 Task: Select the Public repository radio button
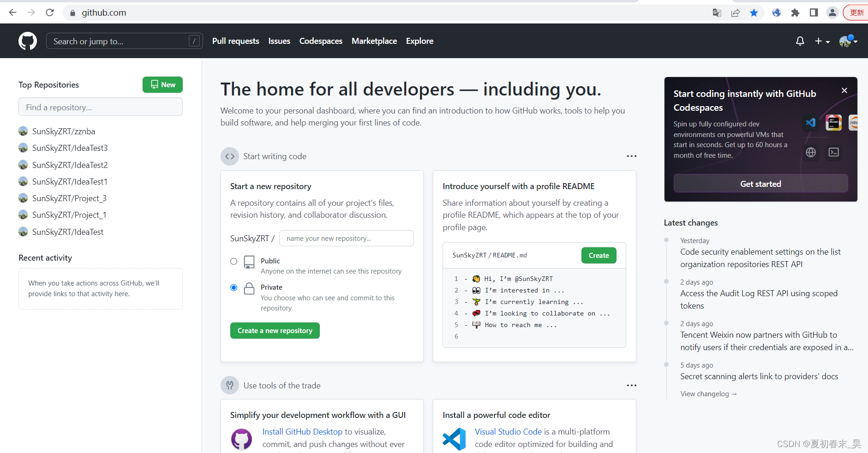[x=234, y=262]
